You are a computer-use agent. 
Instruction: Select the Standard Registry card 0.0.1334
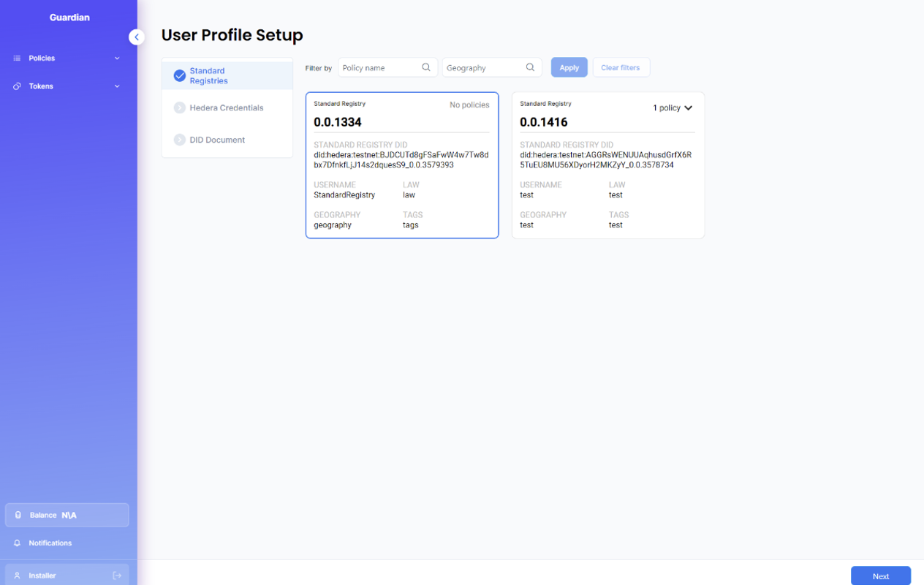[x=401, y=165]
